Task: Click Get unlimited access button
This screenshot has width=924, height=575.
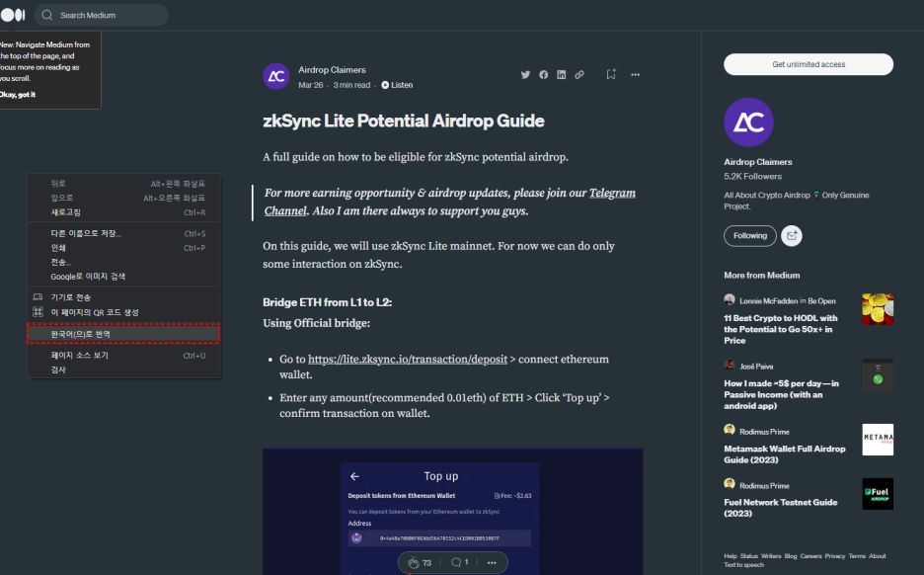Action: pos(808,64)
